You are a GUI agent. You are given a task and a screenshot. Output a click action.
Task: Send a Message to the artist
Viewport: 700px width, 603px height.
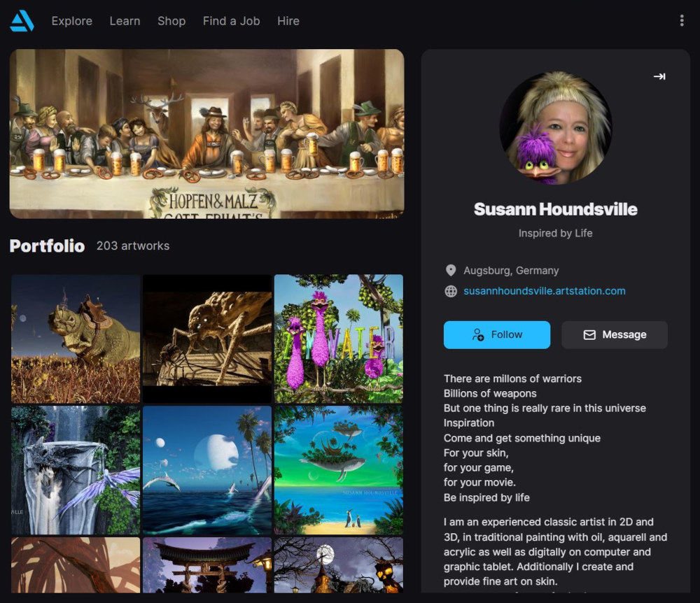pos(615,335)
